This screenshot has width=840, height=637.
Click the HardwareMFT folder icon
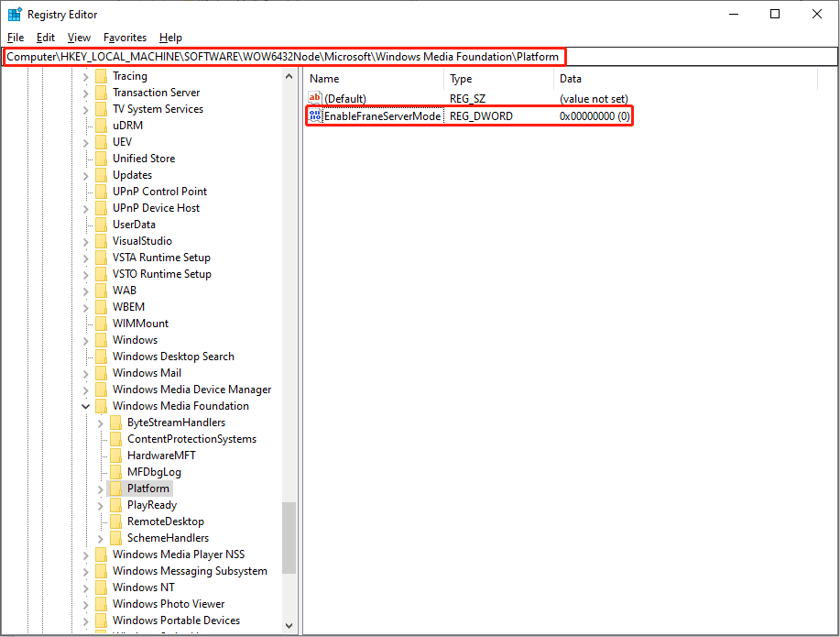(115, 456)
